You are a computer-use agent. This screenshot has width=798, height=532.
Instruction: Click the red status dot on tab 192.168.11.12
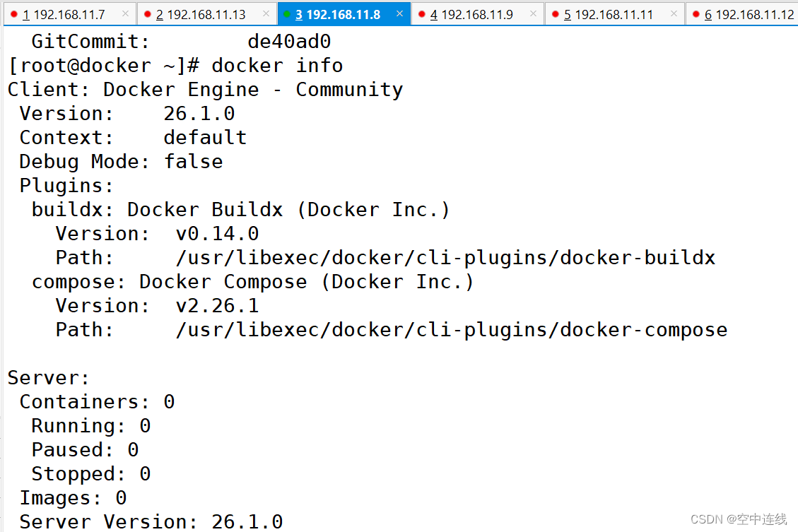tap(697, 13)
